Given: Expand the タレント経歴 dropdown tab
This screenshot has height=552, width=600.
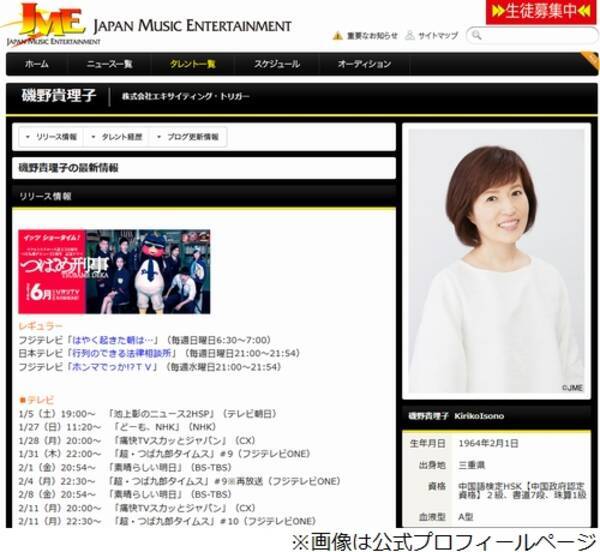Looking at the screenshot, I should pos(119,136).
